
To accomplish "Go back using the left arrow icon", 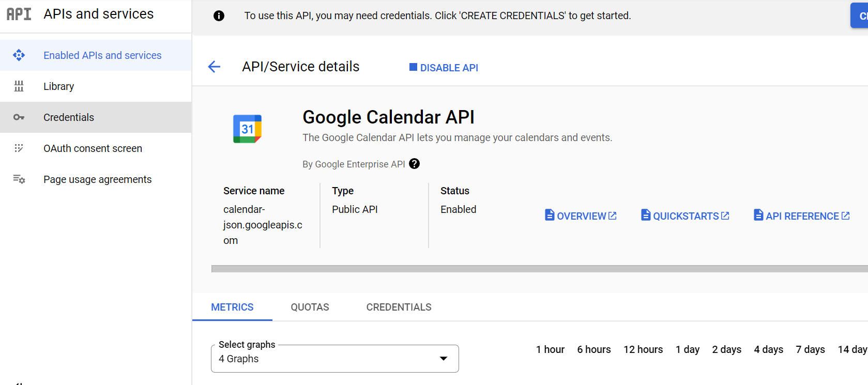I will 214,67.
